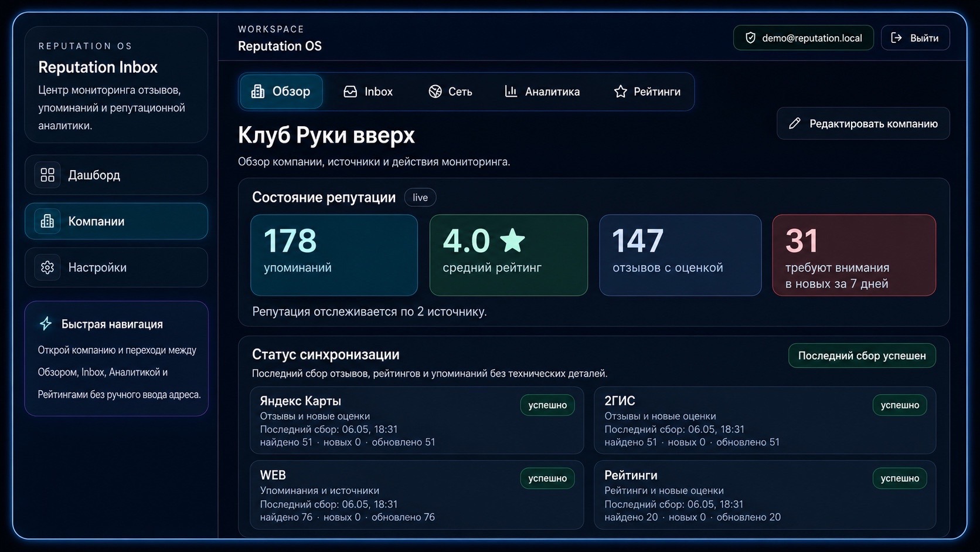Click the Настройки gear icon

[47, 267]
